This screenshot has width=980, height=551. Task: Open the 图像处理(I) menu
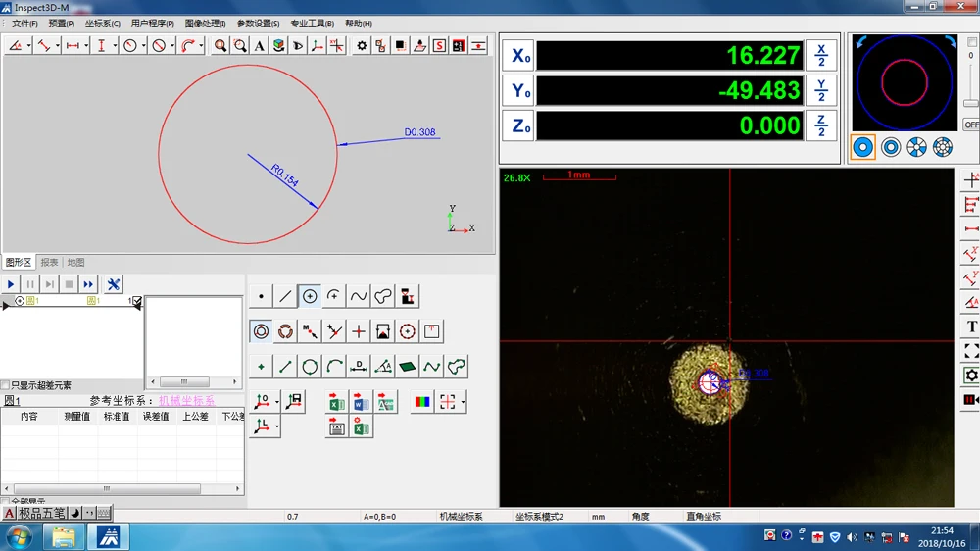point(205,24)
